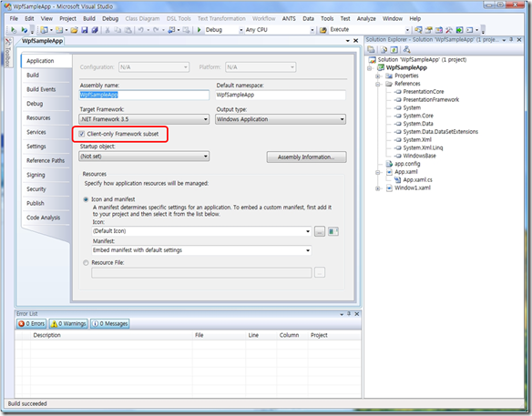Open the Tools menu
The height and width of the screenshot is (416, 532).
(327, 18)
